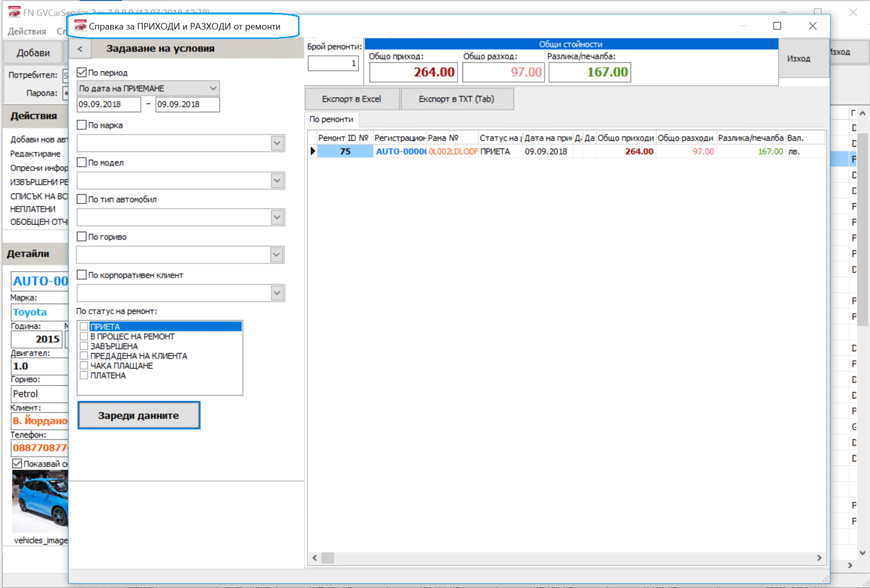870x588 pixels.
Task: Click the main window's FN GVCarService app icon
Action: point(14,11)
